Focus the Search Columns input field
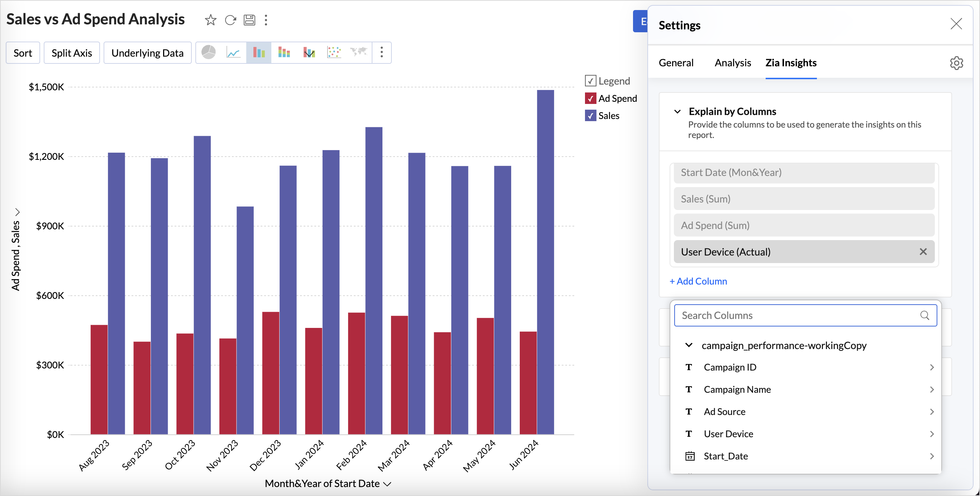This screenshot has height=496, width=980. click(x=798, y=315)
